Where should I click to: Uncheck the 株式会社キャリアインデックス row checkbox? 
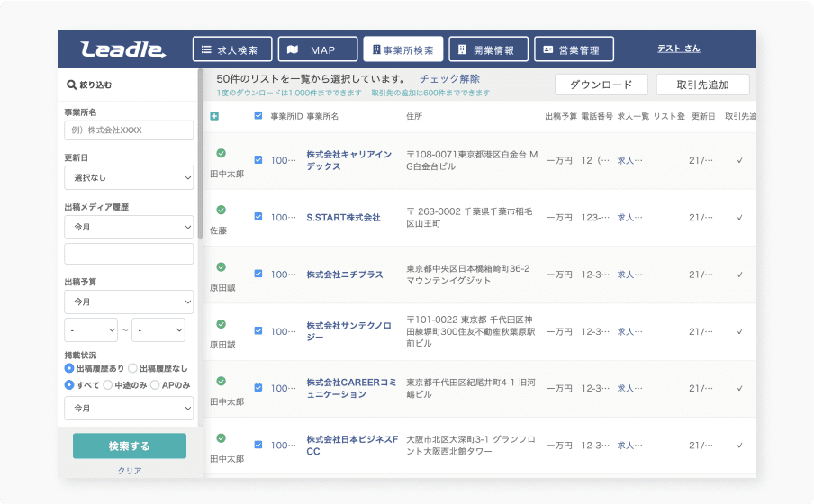tap(258, 160)
